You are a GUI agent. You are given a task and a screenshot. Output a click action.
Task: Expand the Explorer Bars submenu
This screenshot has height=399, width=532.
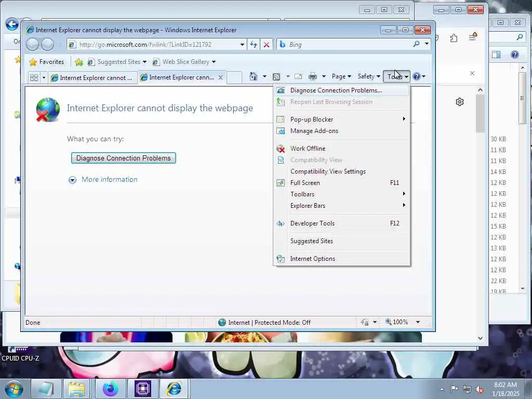point(342,206)
